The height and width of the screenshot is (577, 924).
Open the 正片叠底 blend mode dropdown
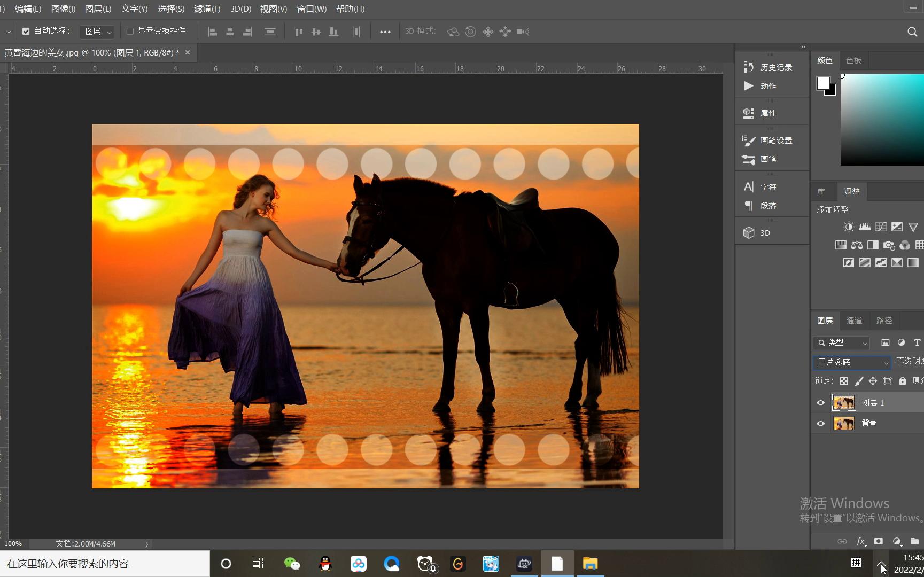click(852, 362)
